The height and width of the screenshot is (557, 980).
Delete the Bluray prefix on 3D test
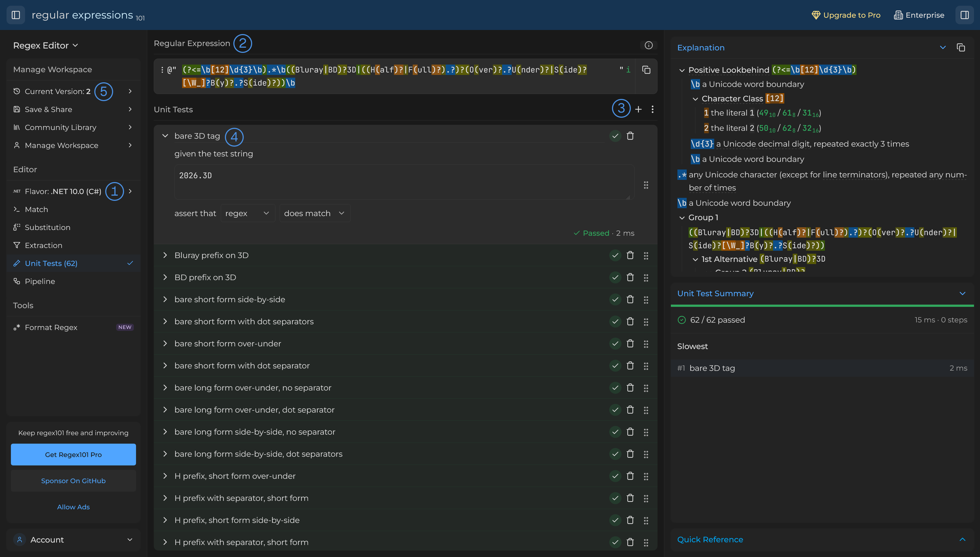630,255
